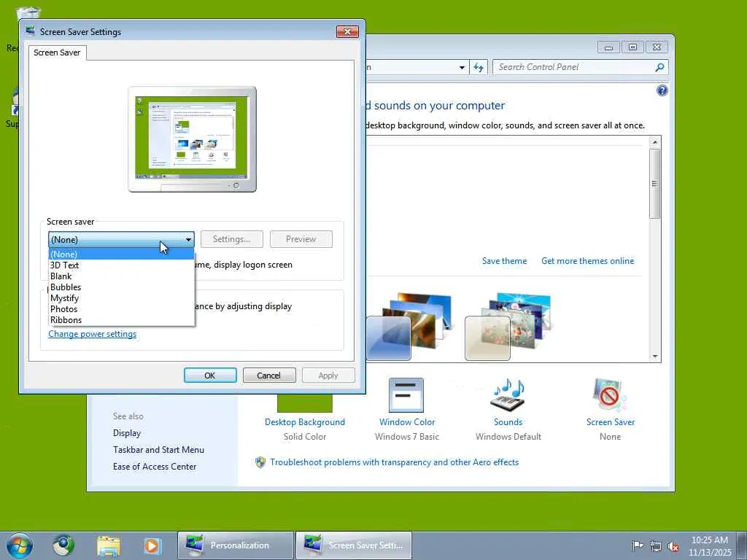This screenshot has width=747, height=560.
Task: Open the Start menu orb
Action: click(x=20, y=545)
